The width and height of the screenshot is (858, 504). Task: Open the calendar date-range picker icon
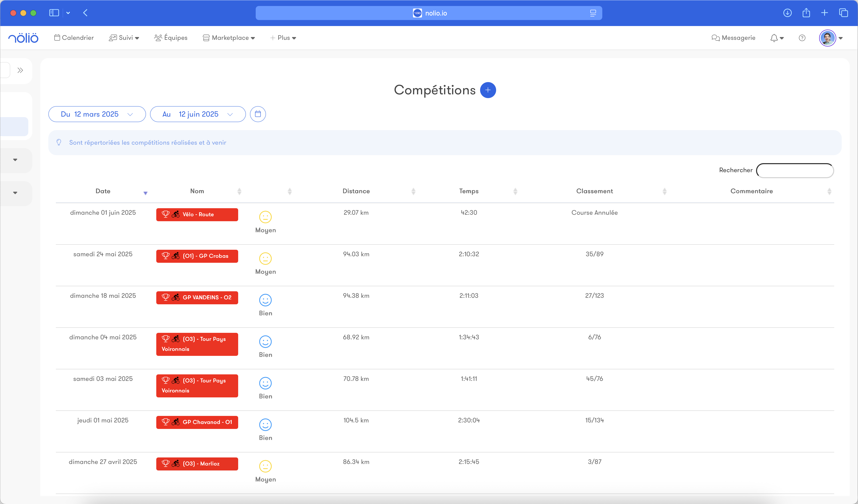(258, 114)
